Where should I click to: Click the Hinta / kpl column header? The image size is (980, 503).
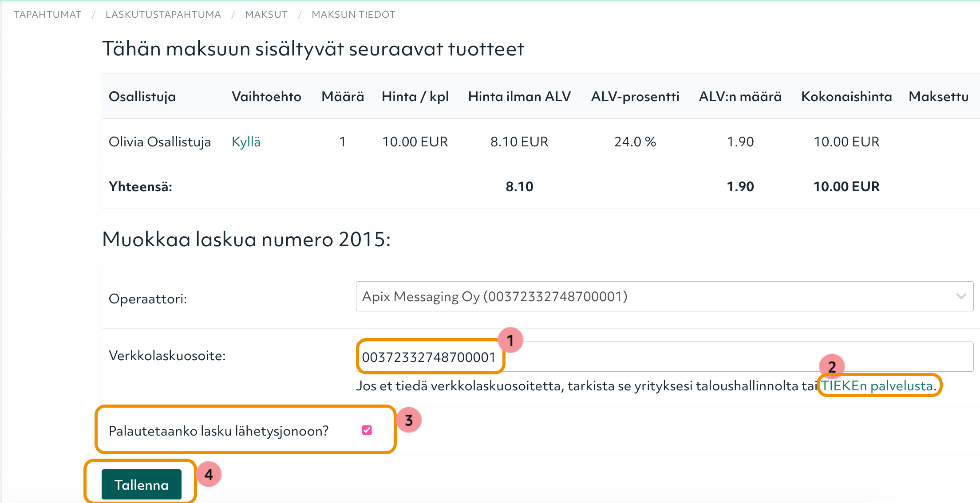coord(415,97)
